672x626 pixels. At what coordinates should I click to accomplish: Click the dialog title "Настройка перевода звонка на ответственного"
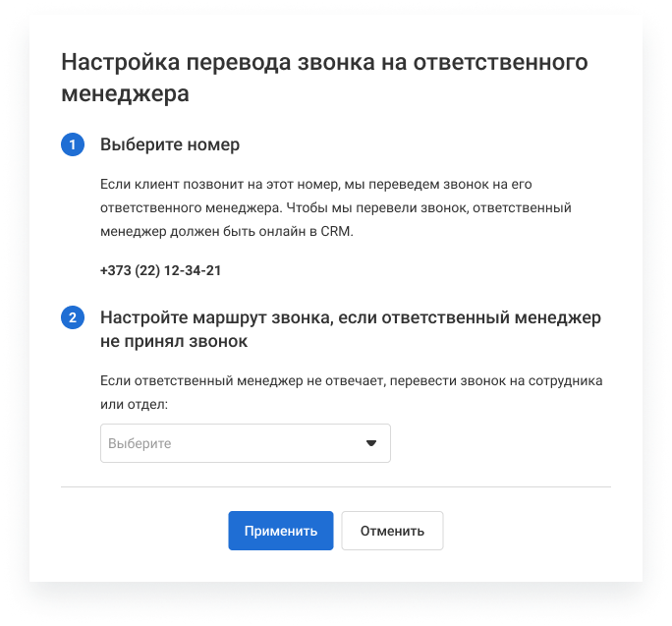(x=324, y=62)
